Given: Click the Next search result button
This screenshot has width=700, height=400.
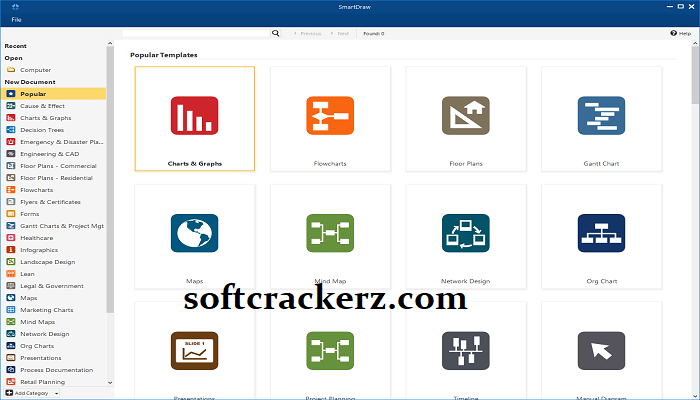Looking at the screenshot, I should (x=340, y=33).
